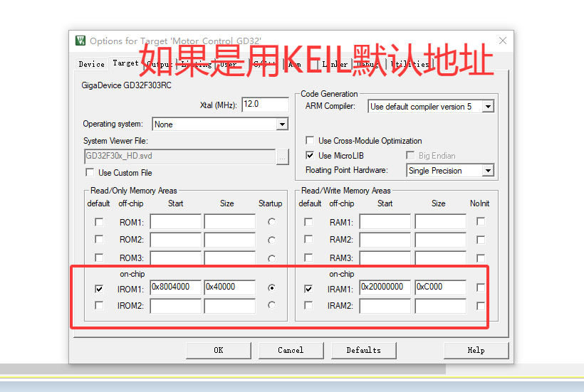Image resolution: width=584 pixels, height=392 pixels.
Task: Open the Linker tab
Action: (x=335, y=64)
